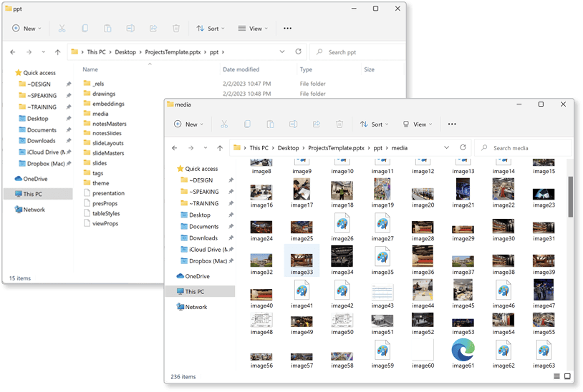The image size is (583, 392).
Task: Sort by Name column header in ppt window
Action: 90,69
